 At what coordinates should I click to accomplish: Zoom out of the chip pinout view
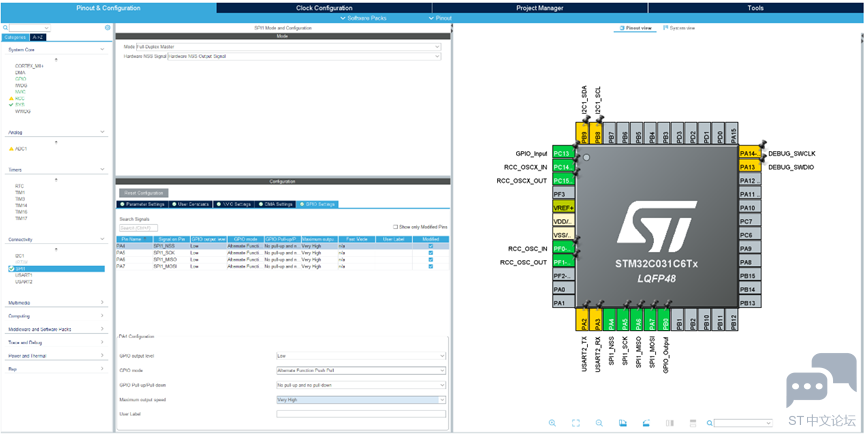point(599,423)
